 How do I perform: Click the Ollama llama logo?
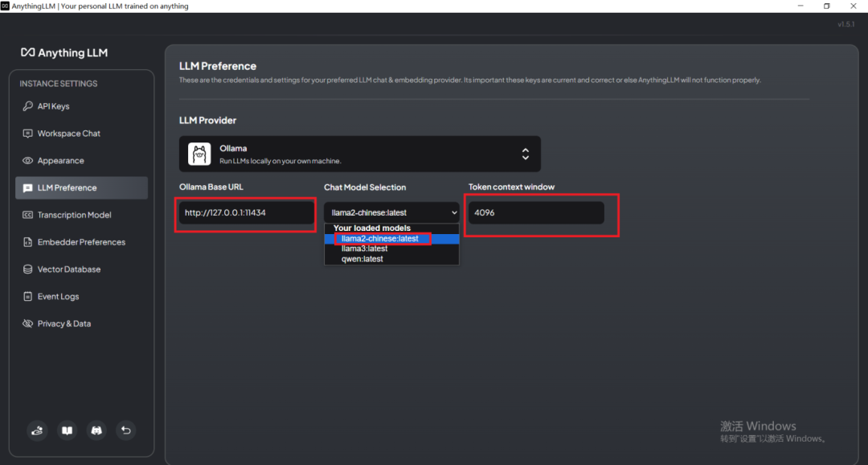point(199,154)
